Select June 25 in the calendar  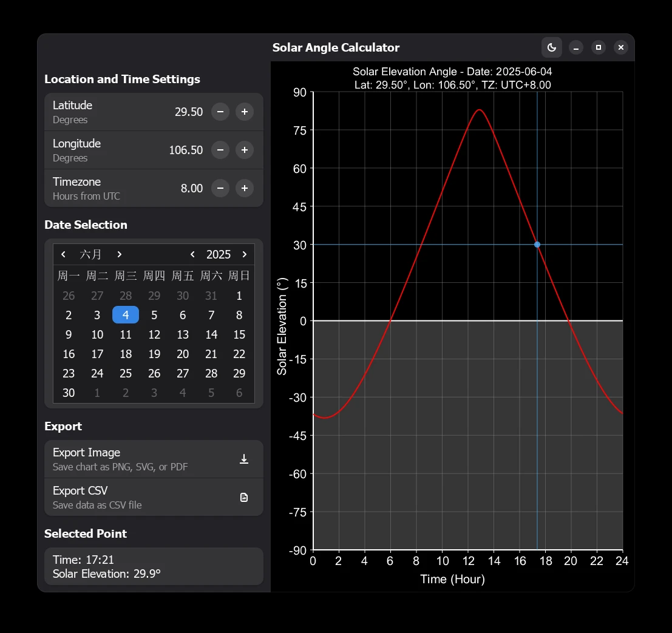coord(126,374)
